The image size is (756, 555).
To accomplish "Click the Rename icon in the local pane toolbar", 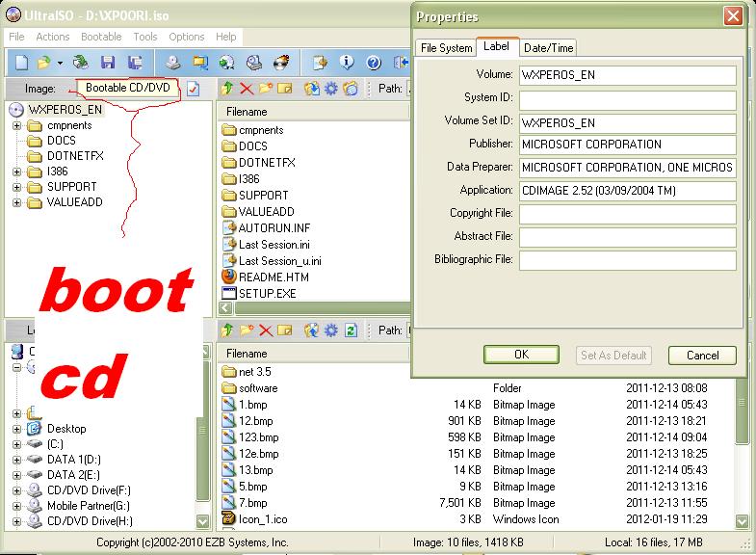I will (285, 330).
